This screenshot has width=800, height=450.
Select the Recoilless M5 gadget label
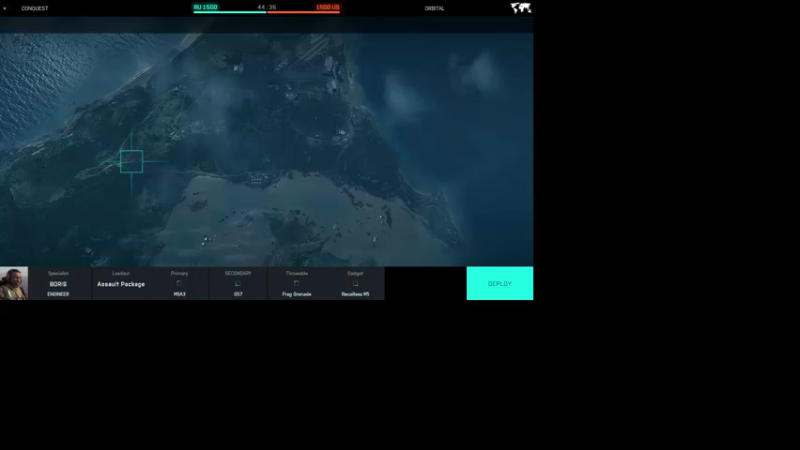tap(355, 294)
